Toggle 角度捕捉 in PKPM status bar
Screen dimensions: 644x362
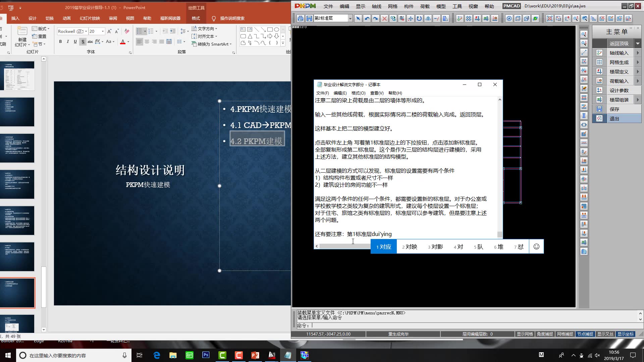point(545,334)
